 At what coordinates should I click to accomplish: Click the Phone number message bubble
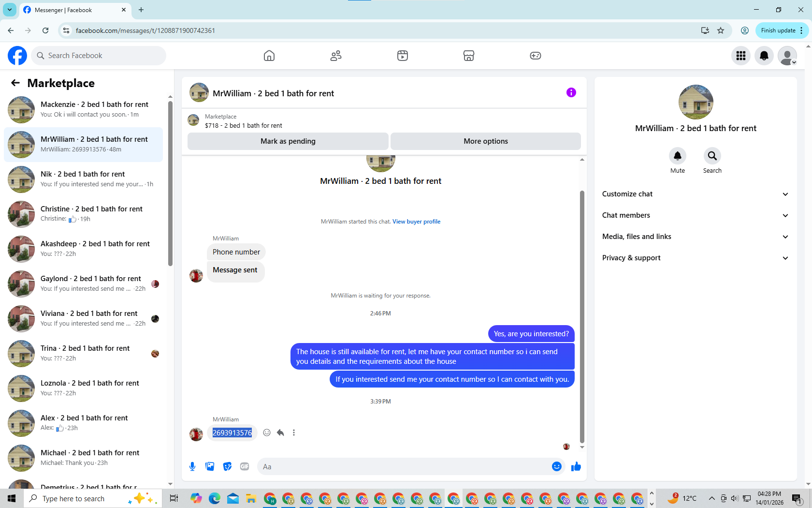coord(236,252)
